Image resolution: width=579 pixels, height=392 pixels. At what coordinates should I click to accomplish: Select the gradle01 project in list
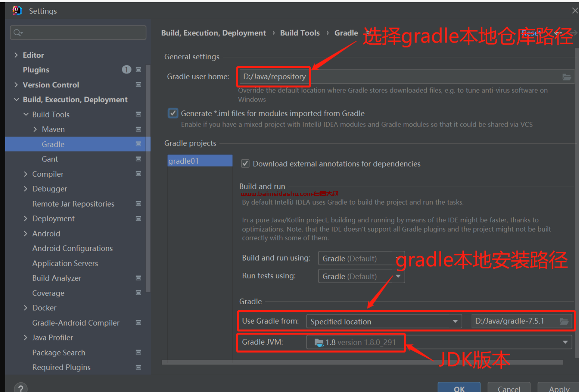pos(200,161)
